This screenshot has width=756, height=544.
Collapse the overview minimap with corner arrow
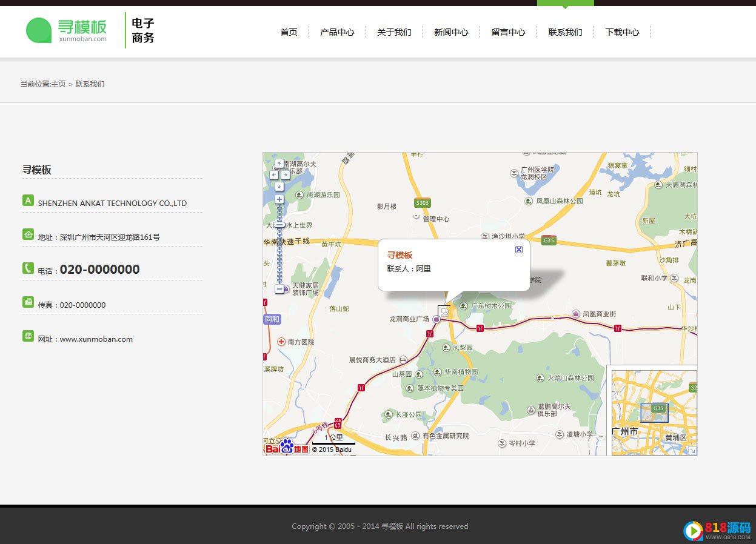coord(692,451)
